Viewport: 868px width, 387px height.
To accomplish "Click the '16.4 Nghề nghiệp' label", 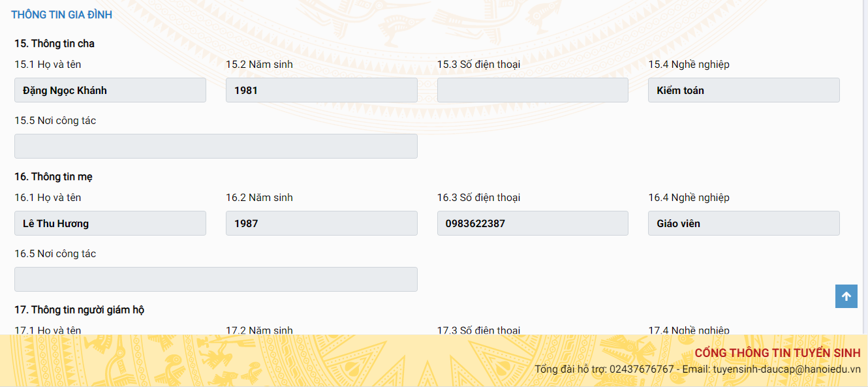I will (689, 198).
